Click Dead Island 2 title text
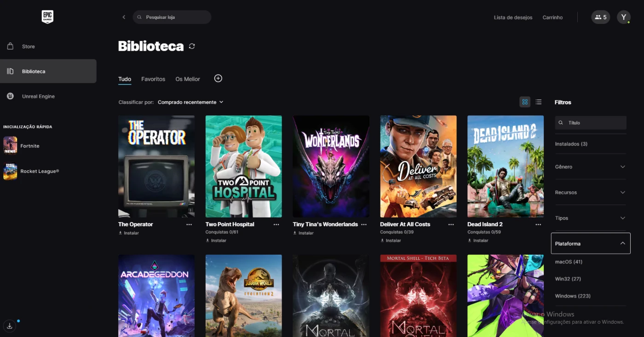644x337 pixels. click(x=485, y=224)
